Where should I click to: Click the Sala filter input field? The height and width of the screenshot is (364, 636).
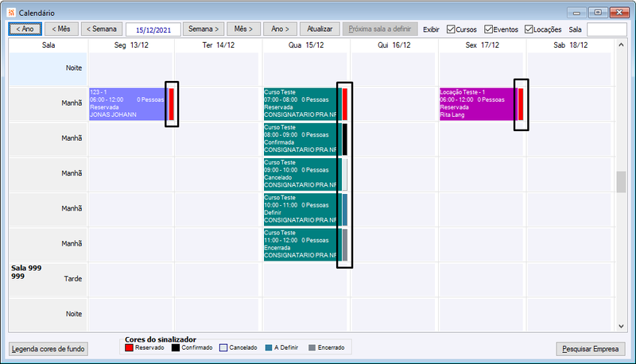607,29
